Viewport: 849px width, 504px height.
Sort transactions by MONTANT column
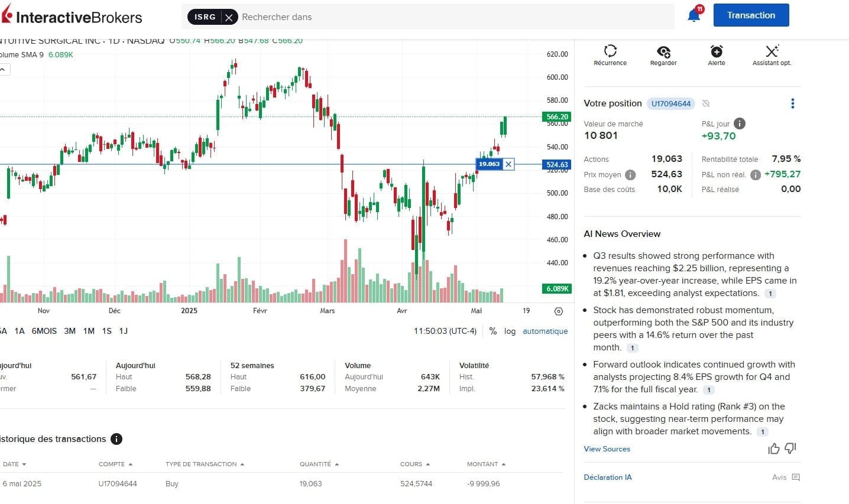[x=486, y=464]
